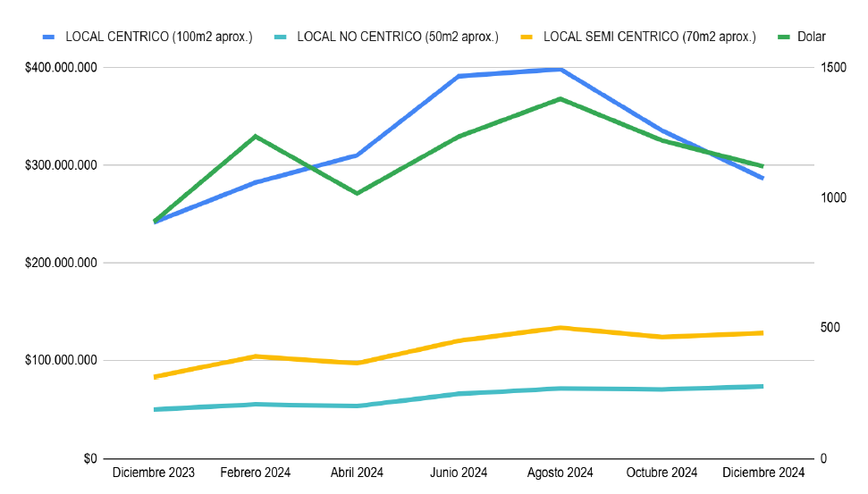
Task: Click the '$400.000.000' left axis label
Action: [63, 68]
